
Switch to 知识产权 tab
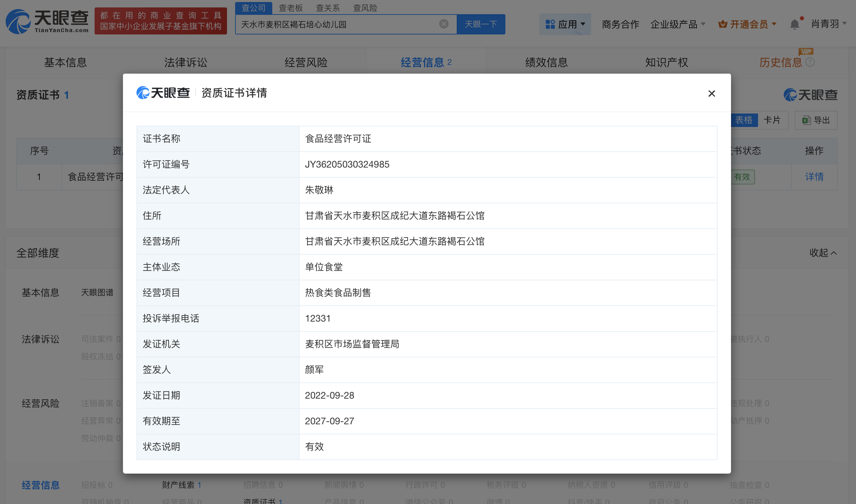coord(666,62)
